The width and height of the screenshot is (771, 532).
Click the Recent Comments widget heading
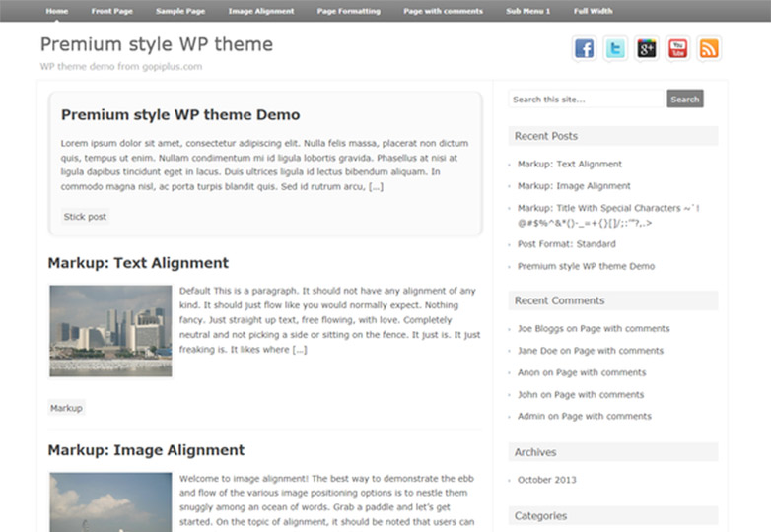click(x=613, y=300)
